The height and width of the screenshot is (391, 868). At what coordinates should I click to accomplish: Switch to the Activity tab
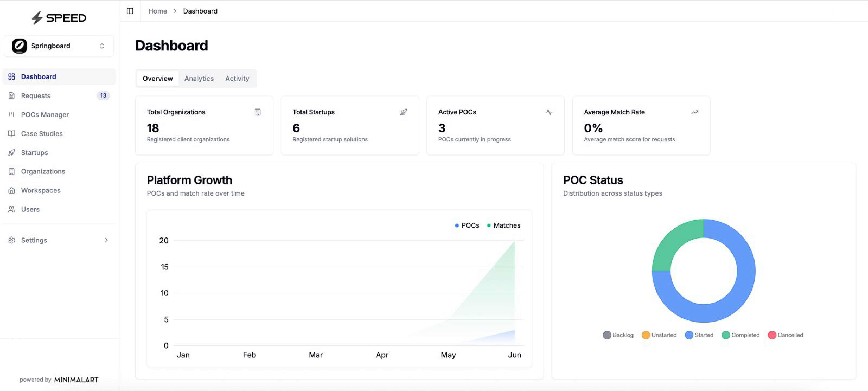tap(237, 78)
